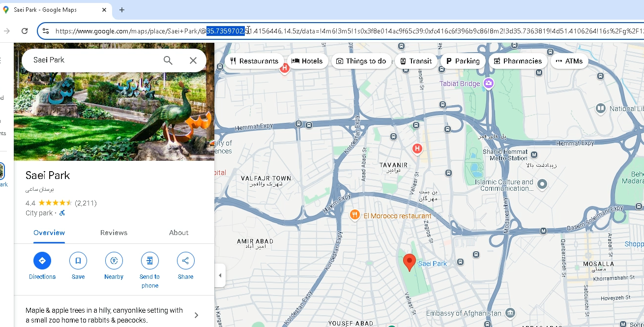Click the Saei Park heading in panel
Image resolution: width=644 pixels, height=327 pixels.
48,176
